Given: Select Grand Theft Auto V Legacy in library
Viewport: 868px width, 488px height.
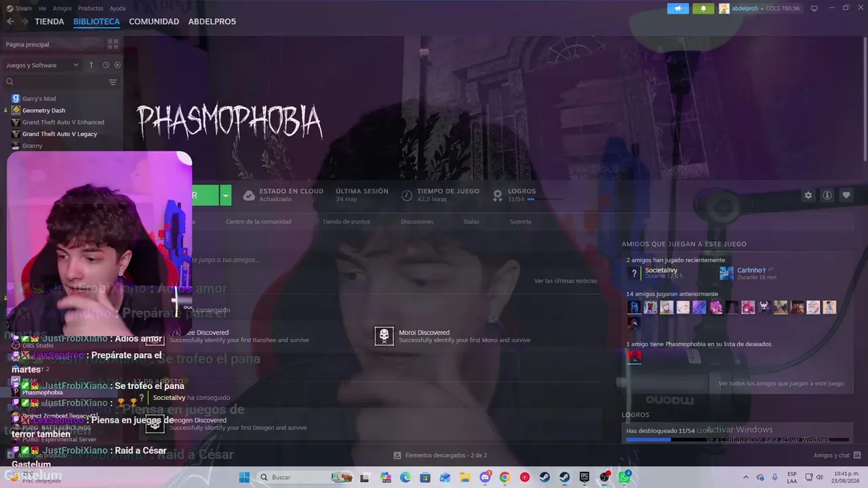Looking at the screenshot, I should coord(60,134).
